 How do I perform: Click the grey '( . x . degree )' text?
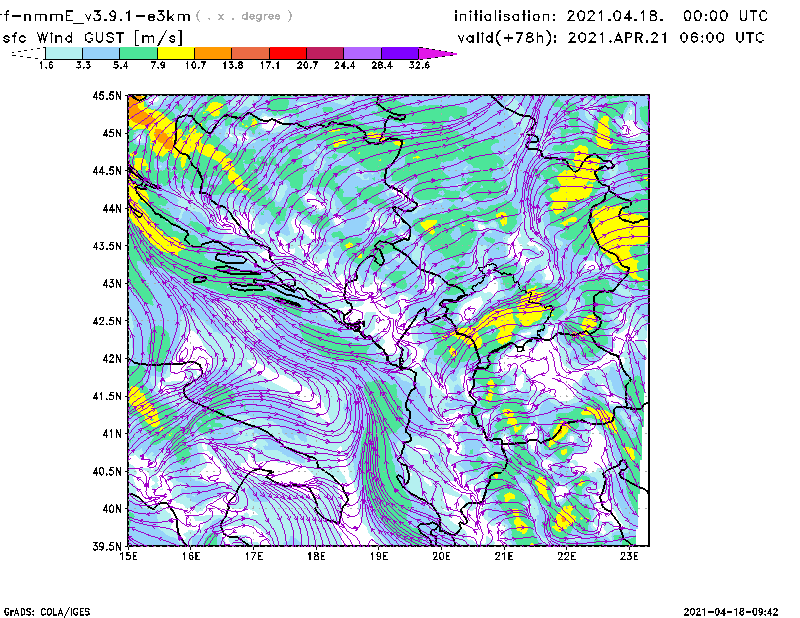[x=244, y=16]
